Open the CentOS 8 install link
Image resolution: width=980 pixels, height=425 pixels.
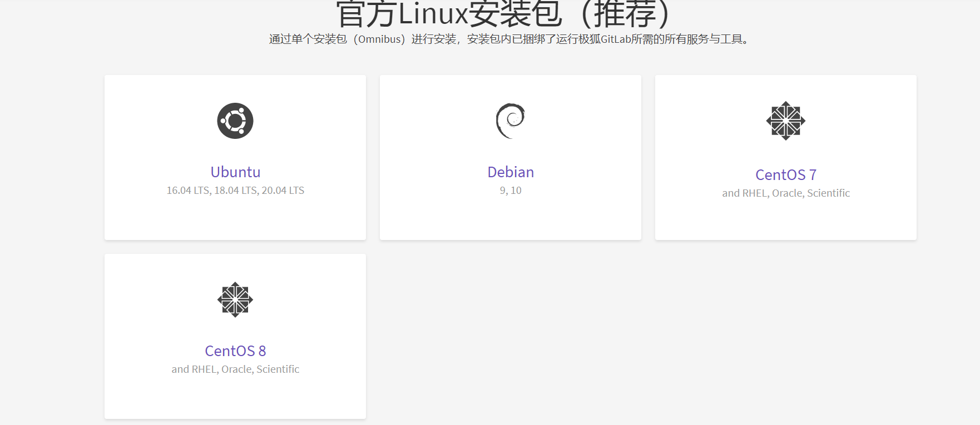coord(235,351)
